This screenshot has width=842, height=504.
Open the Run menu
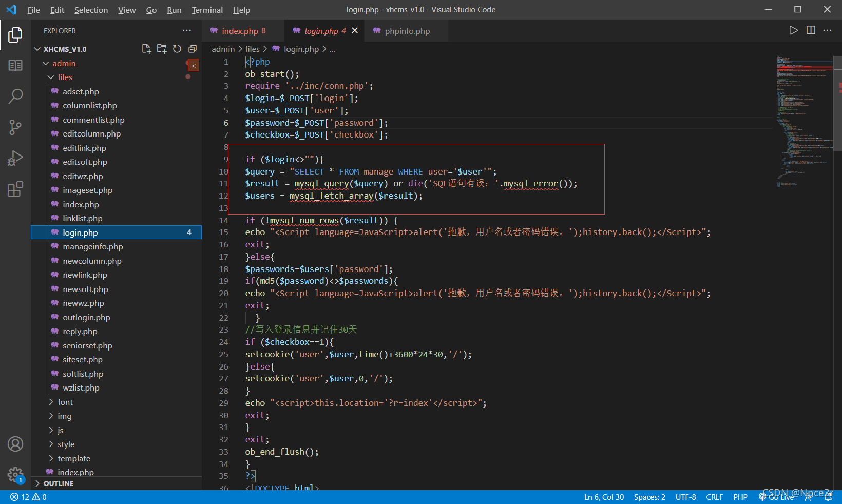coord(174,10)
